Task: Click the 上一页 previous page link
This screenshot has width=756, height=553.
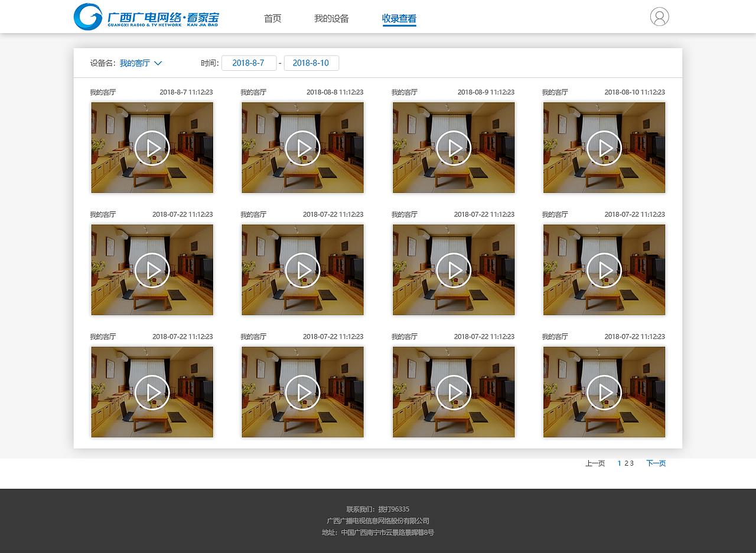Action: point(595,463)
